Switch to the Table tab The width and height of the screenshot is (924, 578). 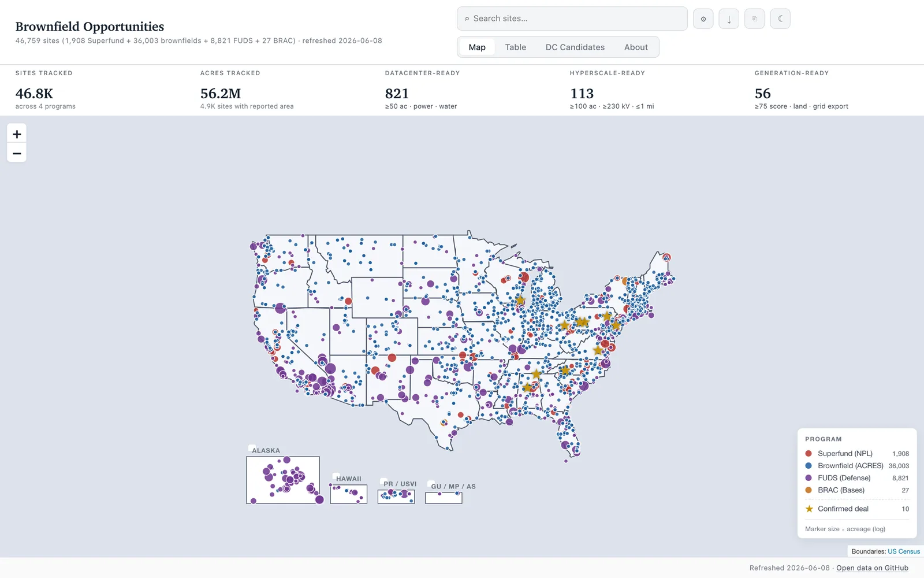(516, 47)
